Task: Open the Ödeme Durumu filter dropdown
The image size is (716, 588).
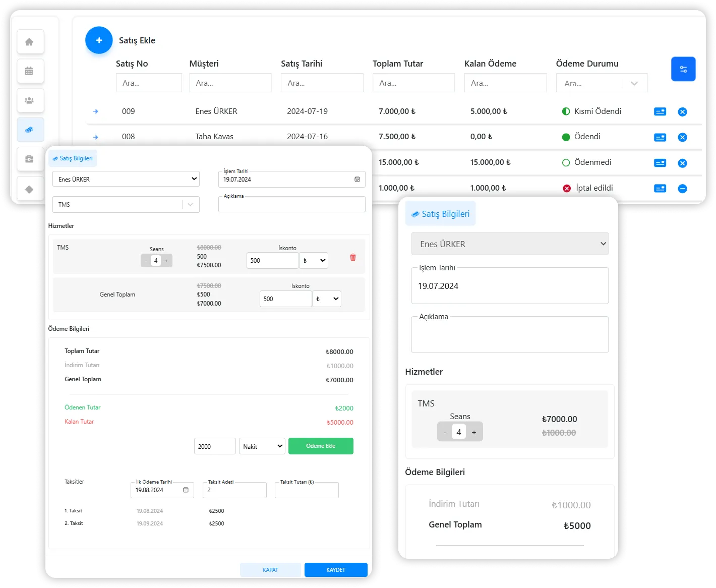Action: coord(634,83)
